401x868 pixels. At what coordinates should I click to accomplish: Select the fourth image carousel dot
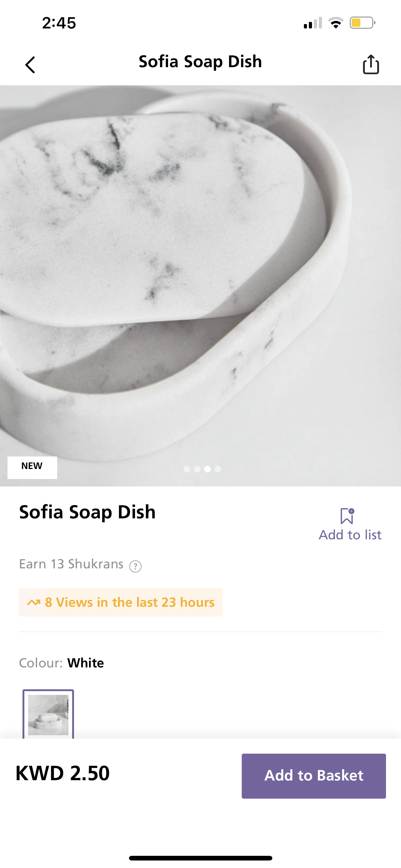pos(218,469)
